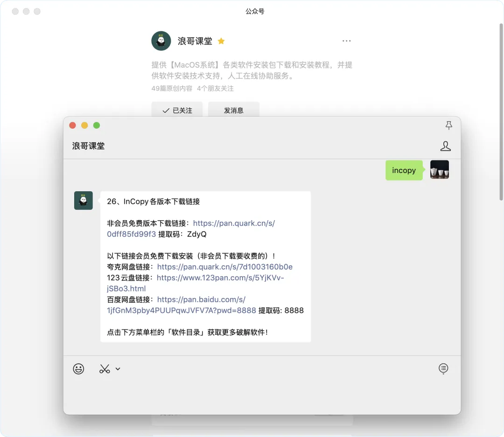Maximize chat window with green button
Screen dimensions: 504x437
(97, 125)
